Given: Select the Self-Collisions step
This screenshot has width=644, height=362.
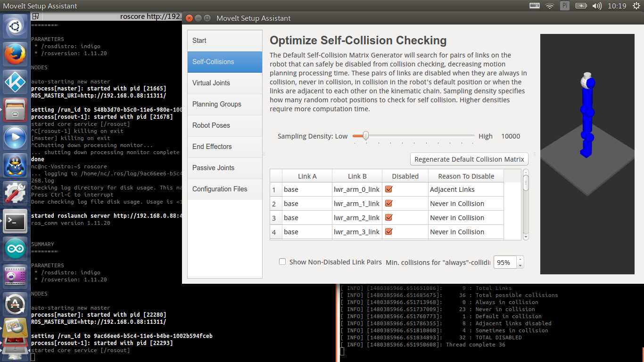Looking at the screenshot, I should coord(225,62).
